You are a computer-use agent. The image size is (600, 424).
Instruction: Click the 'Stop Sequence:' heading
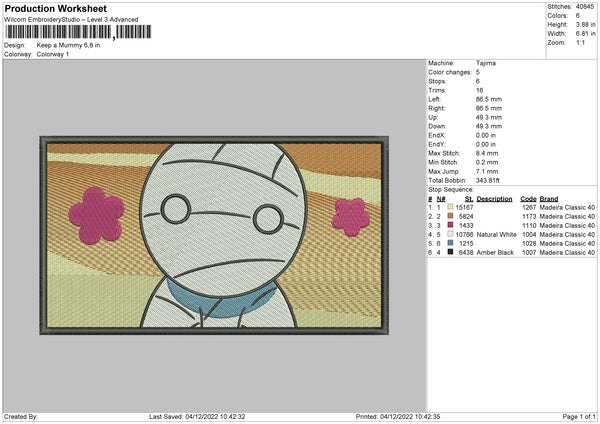coord(451,190)
